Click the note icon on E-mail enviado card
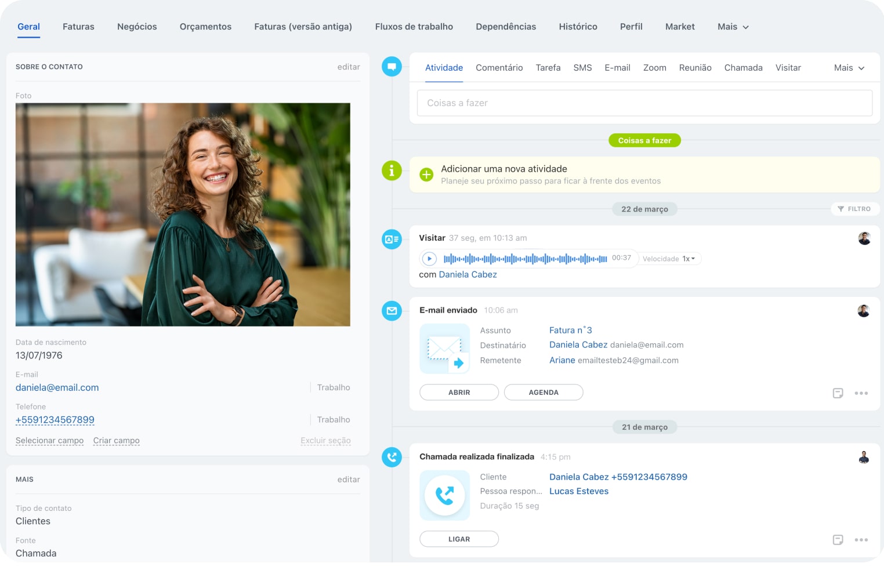The width and height of the screenshot is (884, 588). (x=838, y=393)
